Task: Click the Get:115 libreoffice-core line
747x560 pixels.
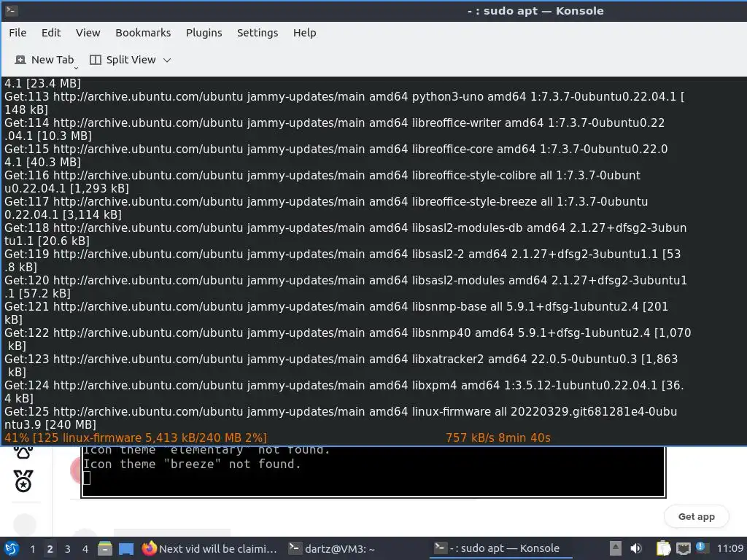Action: 336,155
